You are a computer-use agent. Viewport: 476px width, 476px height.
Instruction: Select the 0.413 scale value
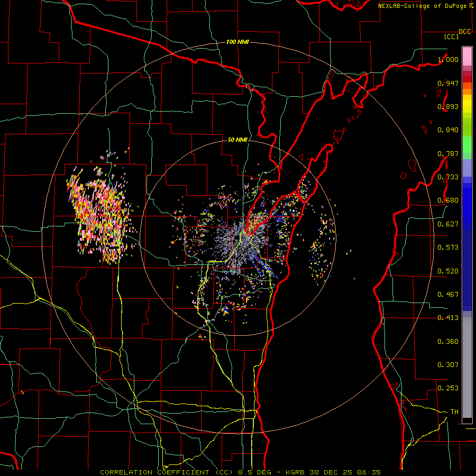click(x=448, y=318)
